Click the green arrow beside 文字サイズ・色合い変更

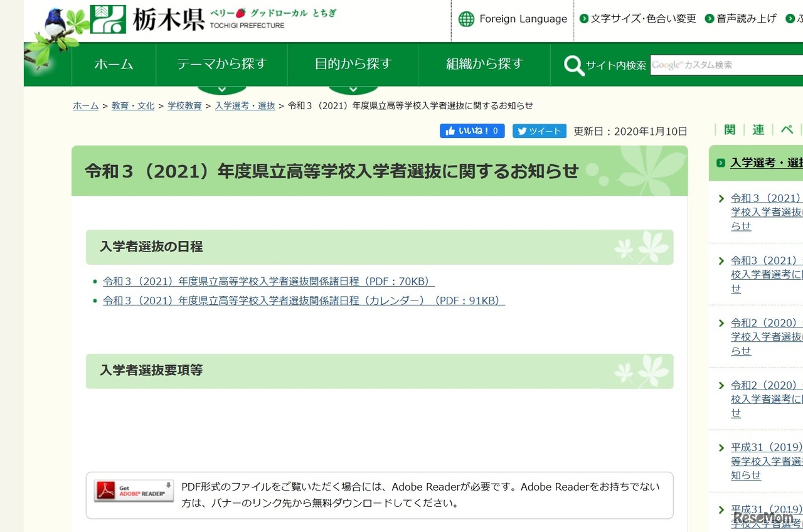(583, 19)
